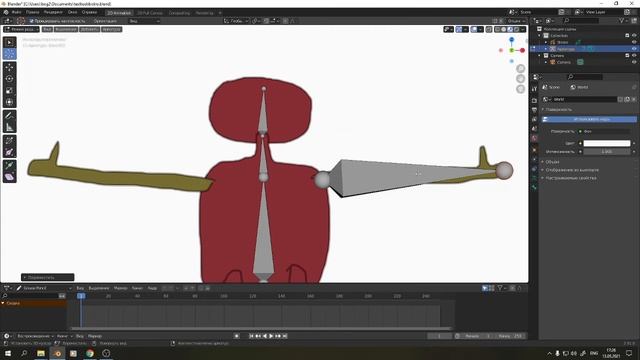This screenshot has height=360, width=640.
Task: Select the Rotate tool in left toolbar
Action: [9, 79]
